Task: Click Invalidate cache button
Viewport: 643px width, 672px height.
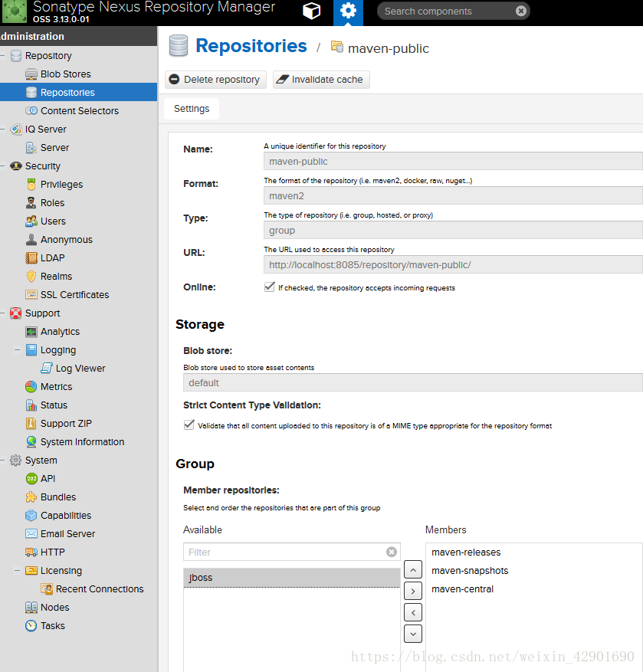Action: [321, 79]
